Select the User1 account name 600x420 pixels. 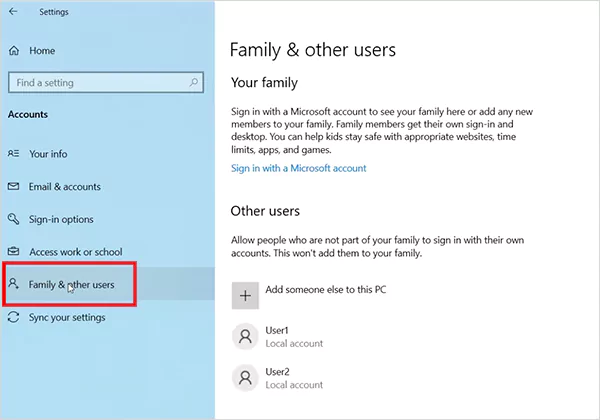[x=277, y=330]
